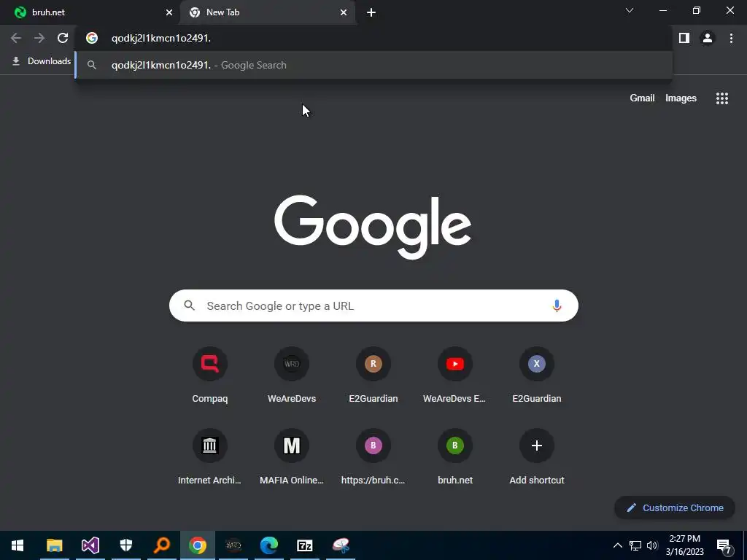Open the Windows Start menu

(18, 545)
